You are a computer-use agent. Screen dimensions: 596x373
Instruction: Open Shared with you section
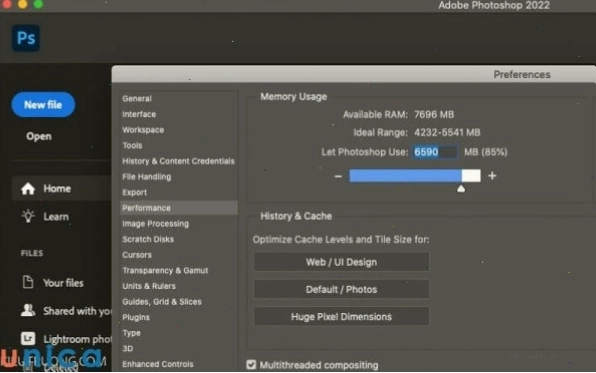pyautogui.click(x=77, y=311)
